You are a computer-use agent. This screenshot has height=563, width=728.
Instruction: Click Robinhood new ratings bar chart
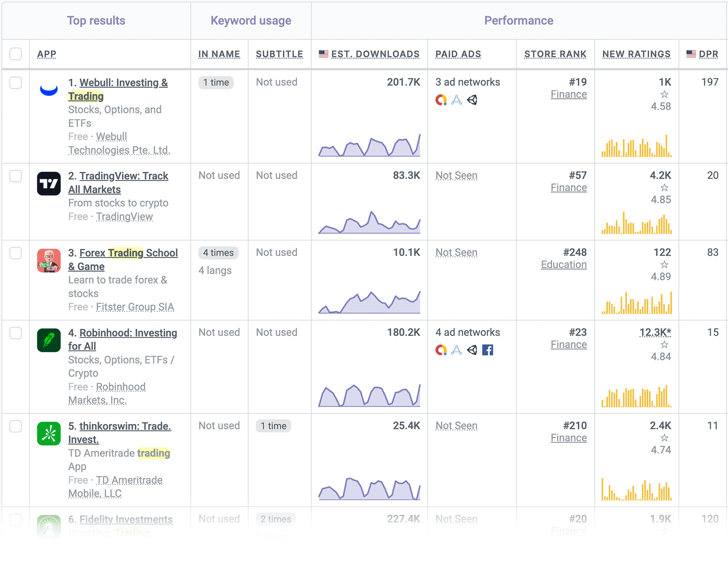coord(636,396)
